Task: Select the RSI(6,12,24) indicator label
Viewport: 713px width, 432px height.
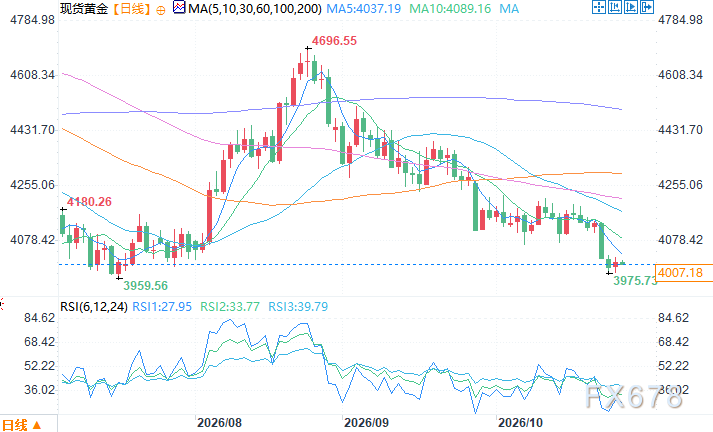Action: point(94,306)
